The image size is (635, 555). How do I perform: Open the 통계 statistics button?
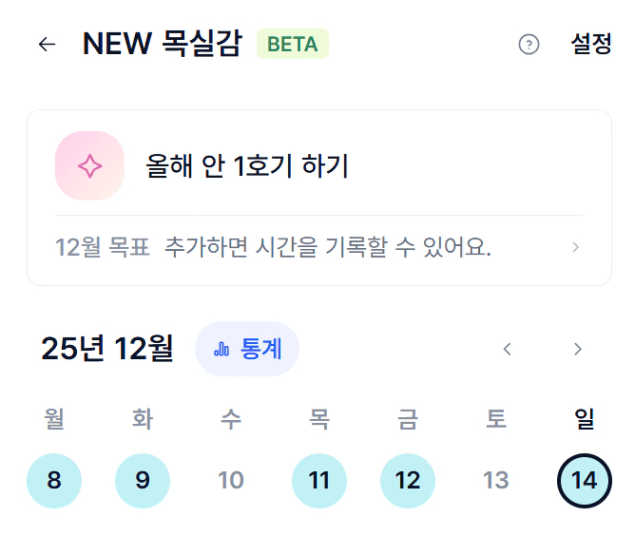tap(247, 349)
